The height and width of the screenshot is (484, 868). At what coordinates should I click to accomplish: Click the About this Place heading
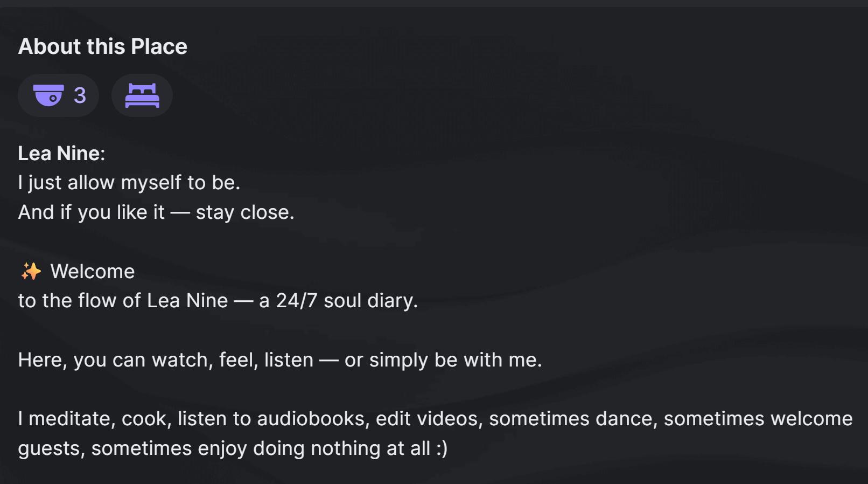tap(103, 47)
